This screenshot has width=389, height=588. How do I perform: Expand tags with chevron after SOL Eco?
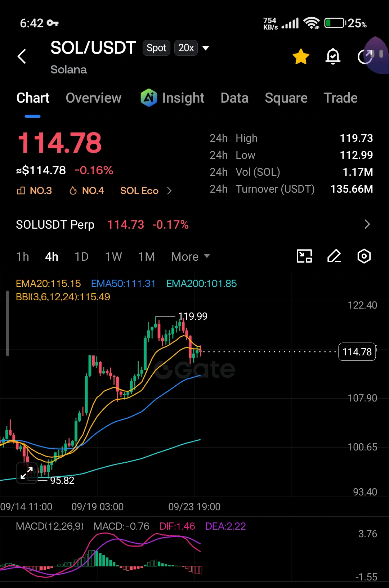pyautogui.click(x=169, y=190)
